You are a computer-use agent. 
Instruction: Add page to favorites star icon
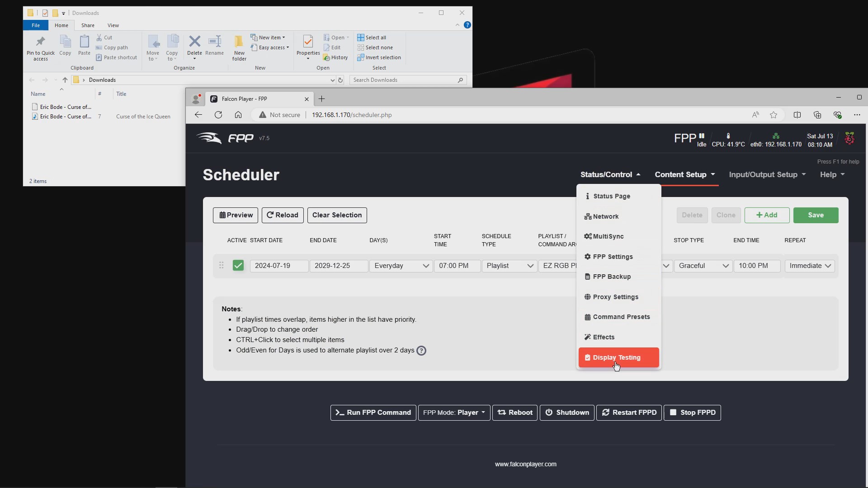tap(774, 115)
